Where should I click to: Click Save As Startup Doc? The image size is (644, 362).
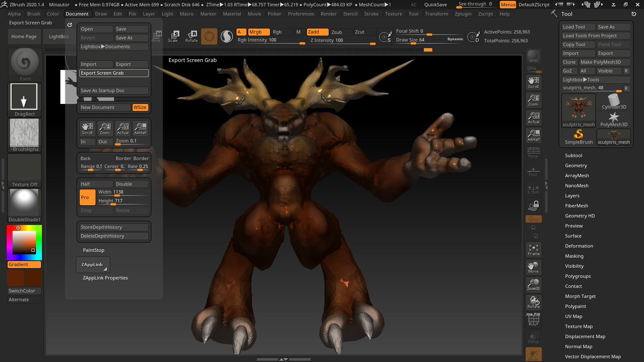point(114,90)
